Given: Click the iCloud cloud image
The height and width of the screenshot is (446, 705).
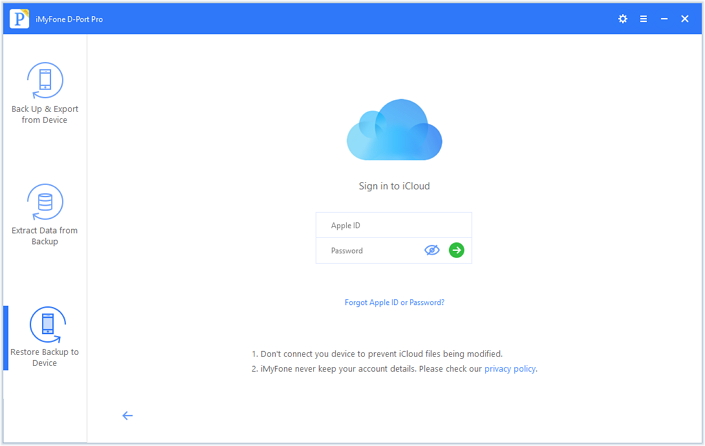Looking at the screenshot, I should 394,129.
